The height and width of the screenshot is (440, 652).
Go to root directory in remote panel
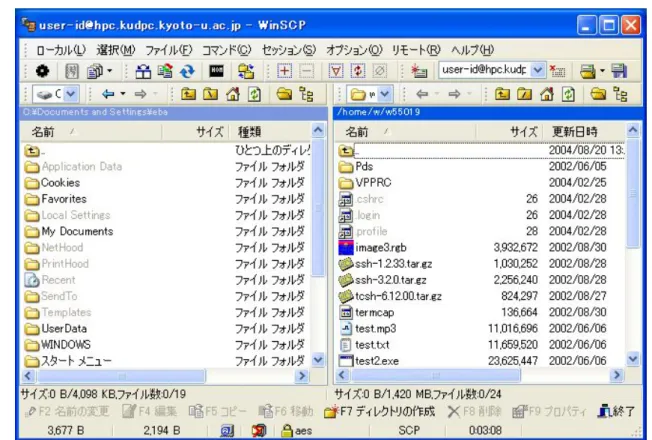[524, 94]
